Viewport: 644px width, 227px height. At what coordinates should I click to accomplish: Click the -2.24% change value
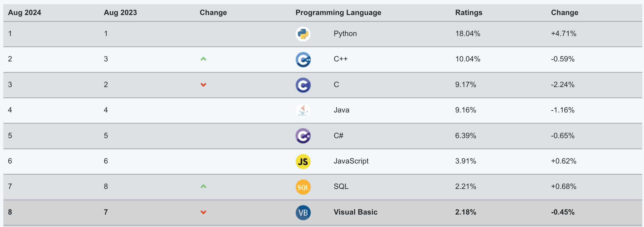[x=563, y=84]
